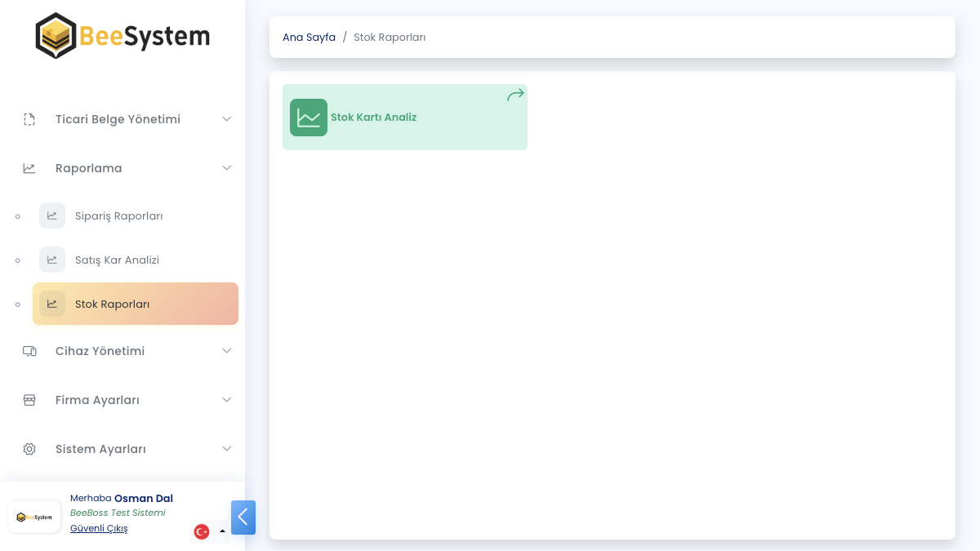Image resolution: width=980 pixels, height=551 pixels.
Task: Select Stok Raporları menu item
Action: (x=112, y=304)
